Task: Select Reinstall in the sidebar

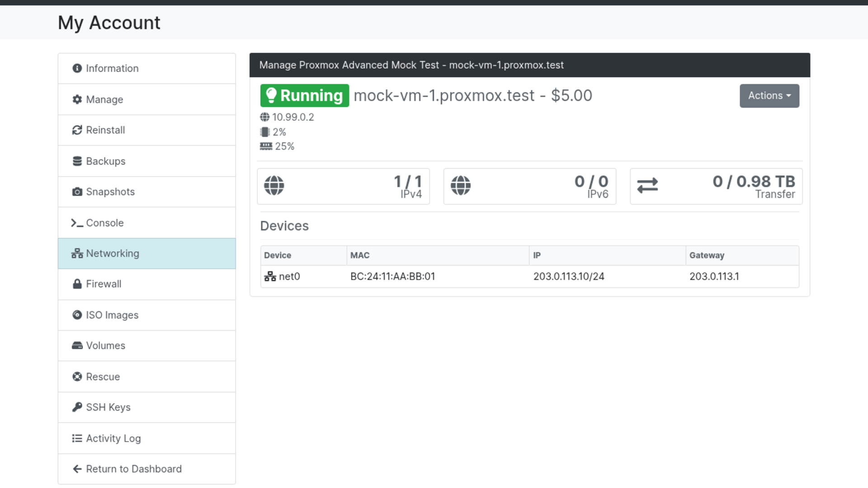Action: [x=146, y=130]
